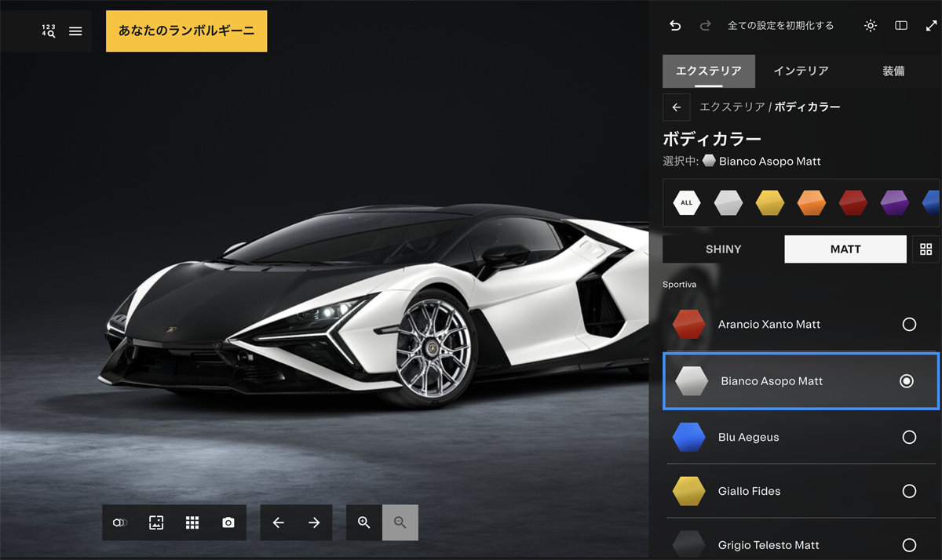Switch to the インテリア tab
942x560 pixels.
click(x=801, y=71)
